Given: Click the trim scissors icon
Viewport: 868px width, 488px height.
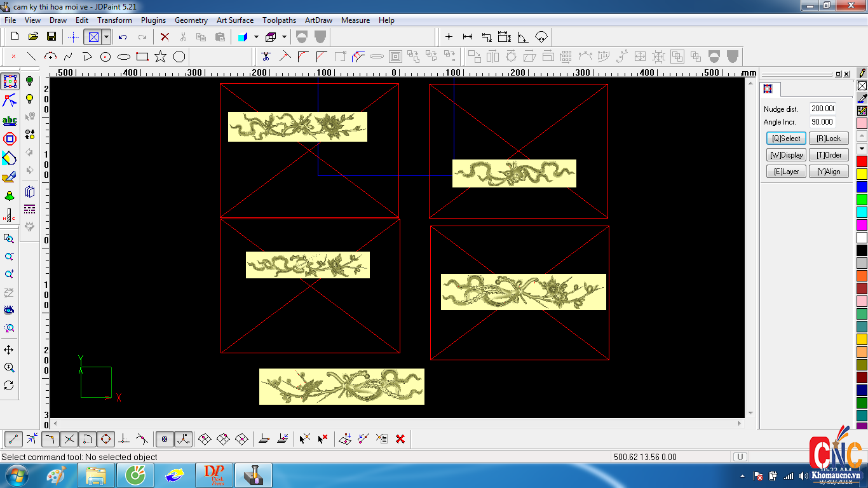Looking at the screenshot, I should point(266,57).
